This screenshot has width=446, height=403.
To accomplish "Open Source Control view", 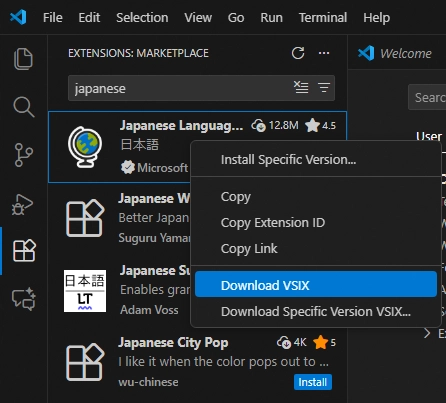I will pos(23,155).
